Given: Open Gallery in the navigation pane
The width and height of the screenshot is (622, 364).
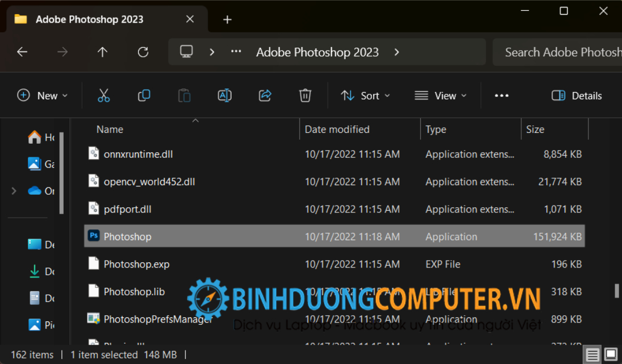Looking at the screenshot, I should (x=42, y=164).
